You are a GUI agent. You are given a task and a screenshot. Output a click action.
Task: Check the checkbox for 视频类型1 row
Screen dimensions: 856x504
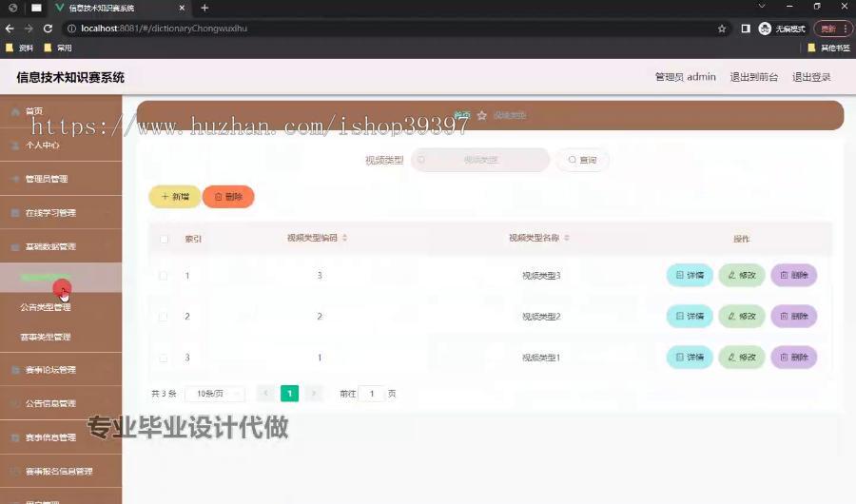click(164, 359)
